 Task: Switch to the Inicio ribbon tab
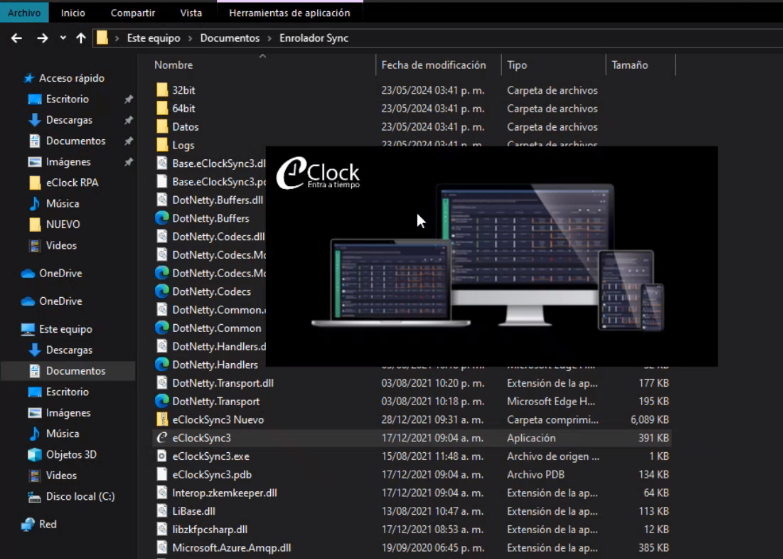(73, 13)
